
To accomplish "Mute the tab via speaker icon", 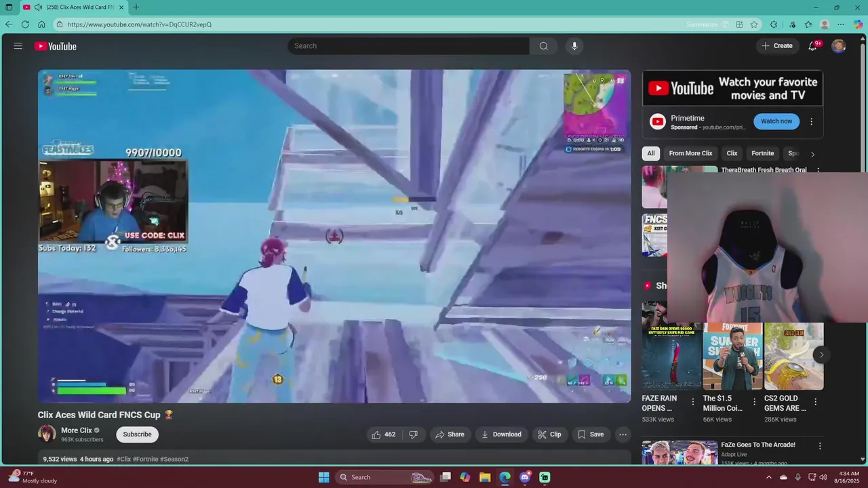I will click(x=39, y=7).
